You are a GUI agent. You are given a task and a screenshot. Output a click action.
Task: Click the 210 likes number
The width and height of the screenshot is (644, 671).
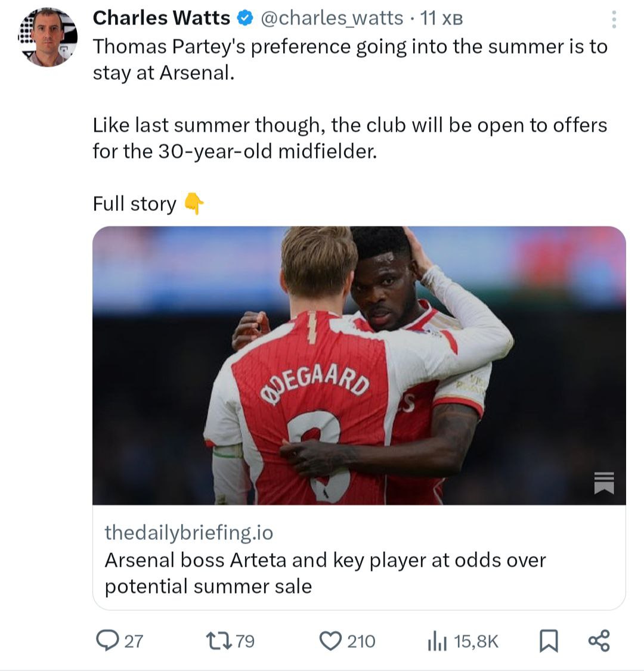tap(361, 641)
